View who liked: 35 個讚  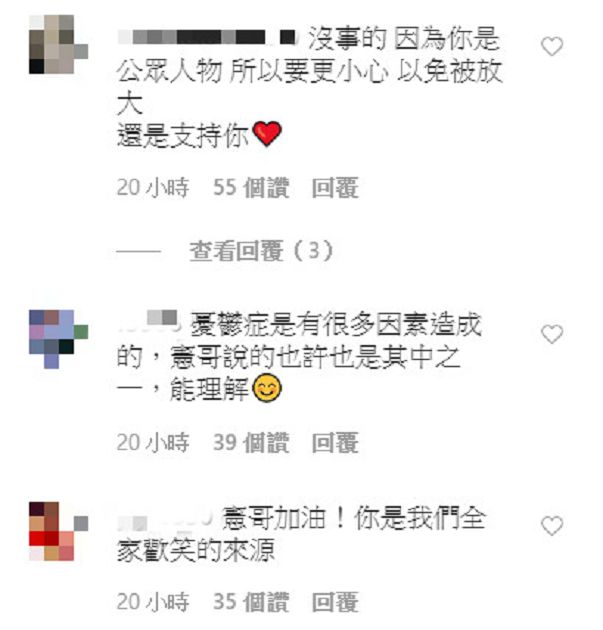(x=251, y=602)
